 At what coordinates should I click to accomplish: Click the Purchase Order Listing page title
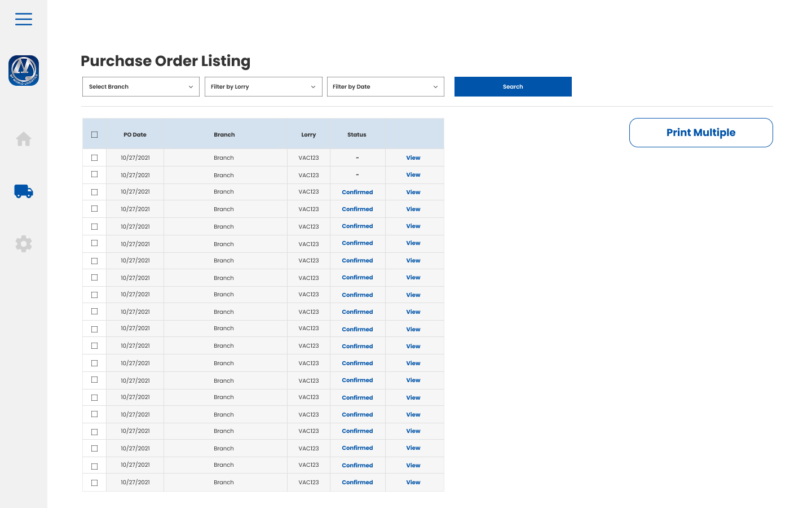(165, 61)
